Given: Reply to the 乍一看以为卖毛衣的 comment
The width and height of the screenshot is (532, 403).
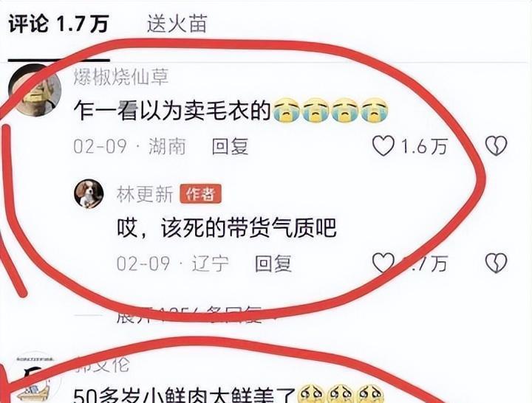Looking at the screenshot, I should tap(230, 146).
